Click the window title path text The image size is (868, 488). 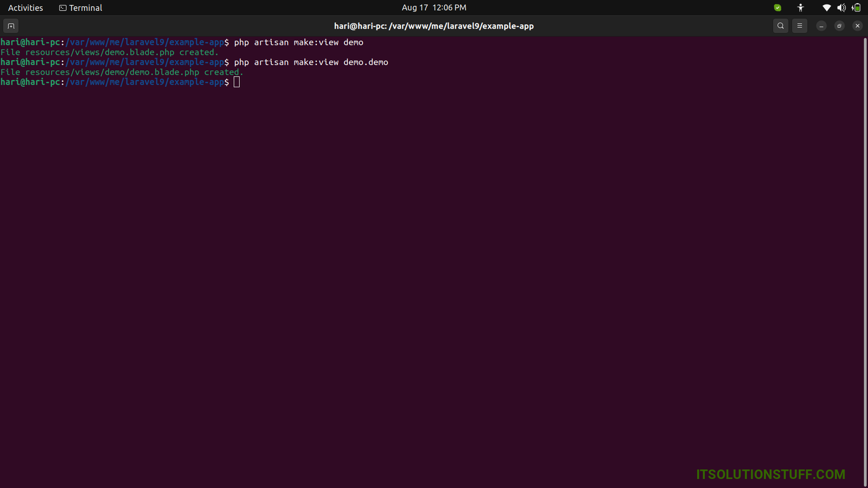pos(434,26)
